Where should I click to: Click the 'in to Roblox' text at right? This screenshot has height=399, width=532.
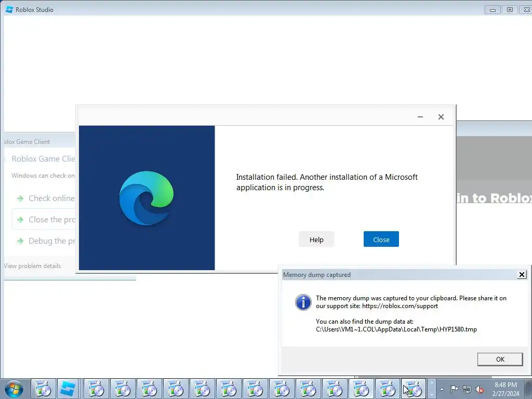click(x=494, y=198)
